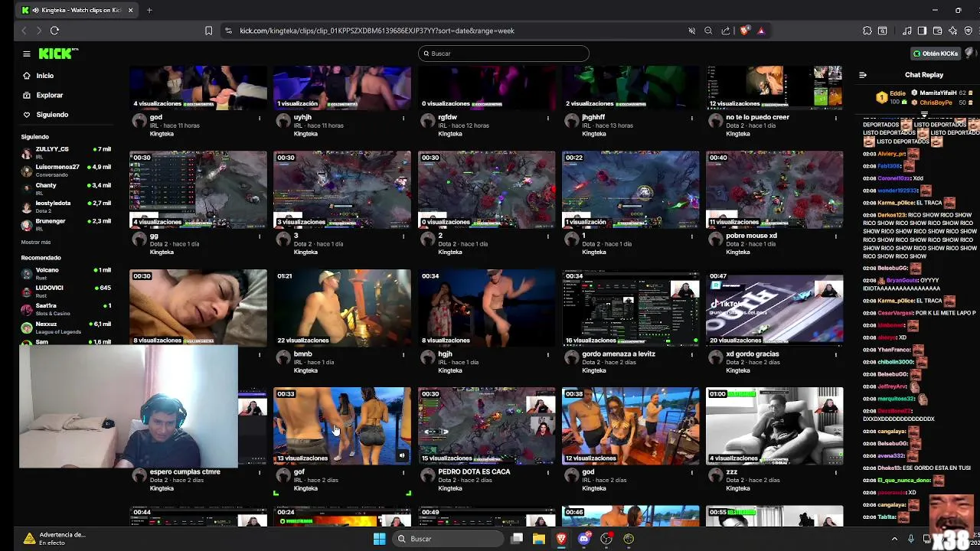Image resolution: width=980 pixels, height=551 pixels.
Task: Open options menu for 'gof' clip
Action: point(403,473)
